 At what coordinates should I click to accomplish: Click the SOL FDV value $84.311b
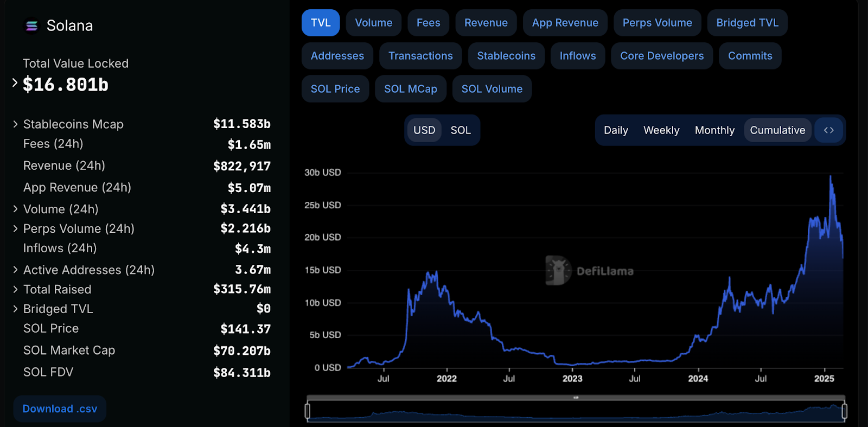(242, 372)
